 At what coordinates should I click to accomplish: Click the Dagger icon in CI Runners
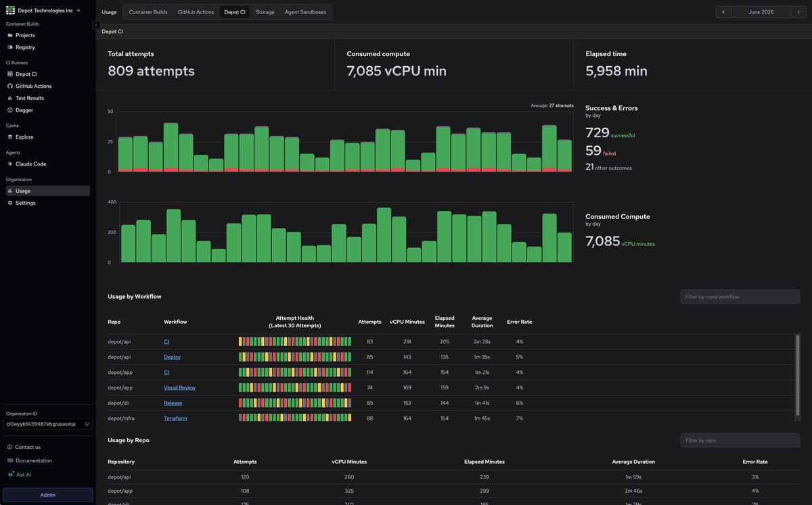(9, 110)
